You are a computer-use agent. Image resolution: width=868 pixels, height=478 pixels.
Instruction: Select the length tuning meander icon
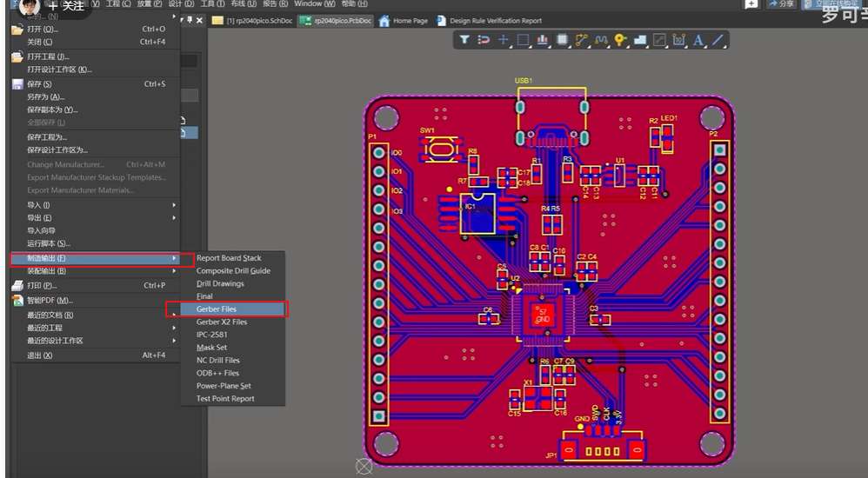pos(601,40)
